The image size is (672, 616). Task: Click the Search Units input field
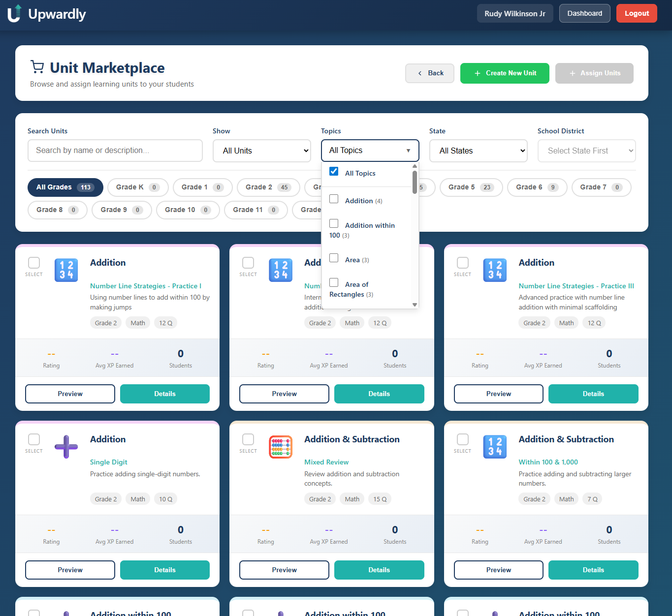point(115,151)
